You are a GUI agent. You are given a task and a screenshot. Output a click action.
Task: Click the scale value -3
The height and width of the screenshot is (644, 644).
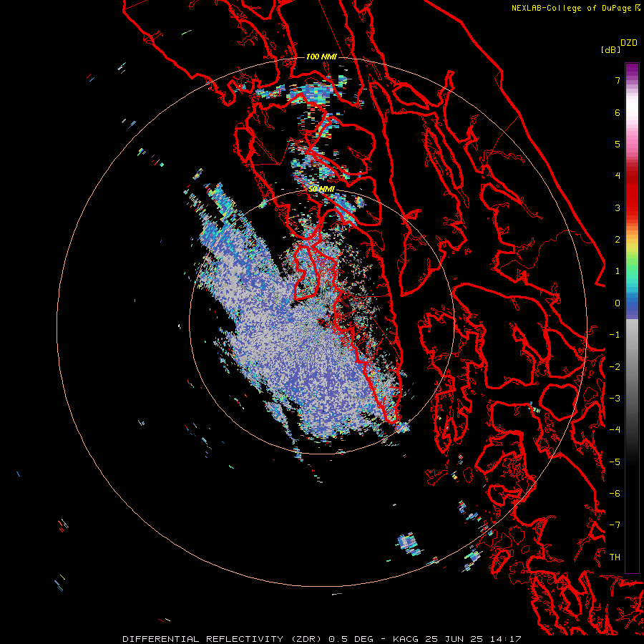pyautogui.click(x=615, y=399)
